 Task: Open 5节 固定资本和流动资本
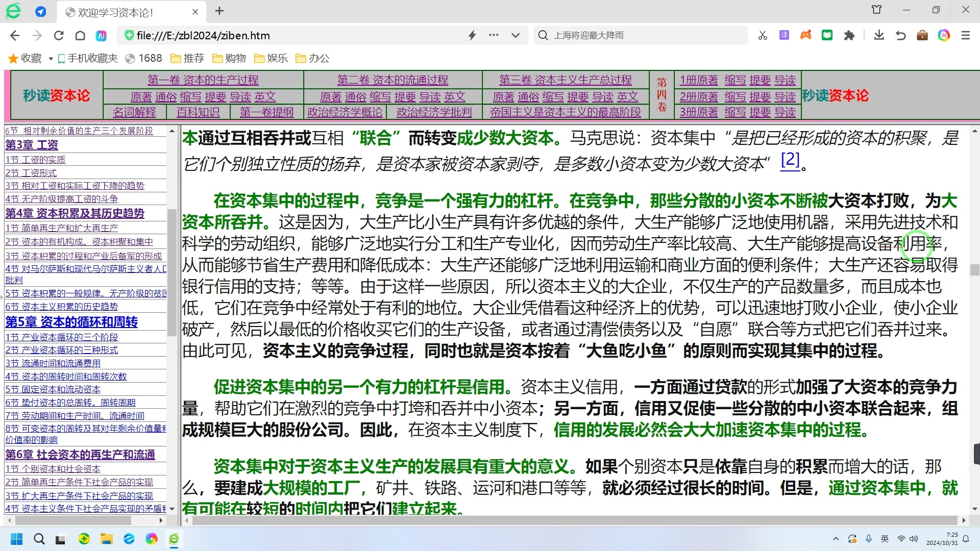(x=53, y=389)
